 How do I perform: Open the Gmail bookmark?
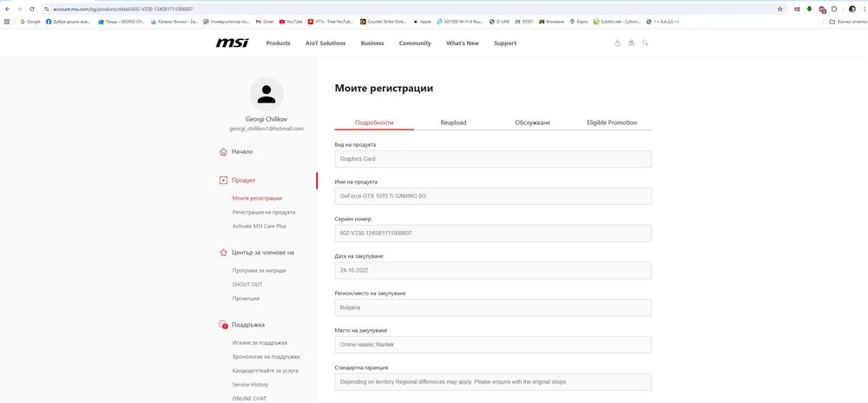click(x=265, y=22)
